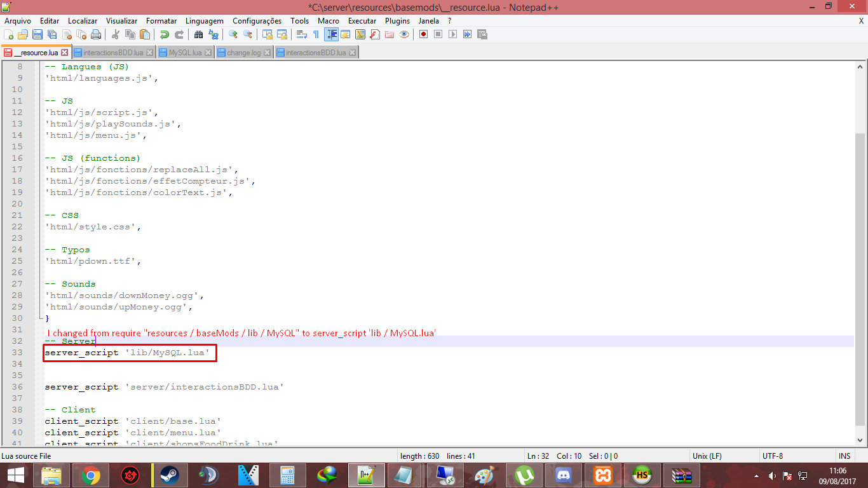Close the MySQL.lua tab
This screenshot has width=868, height=488.
pyautogui.click(x=209, y=53)
